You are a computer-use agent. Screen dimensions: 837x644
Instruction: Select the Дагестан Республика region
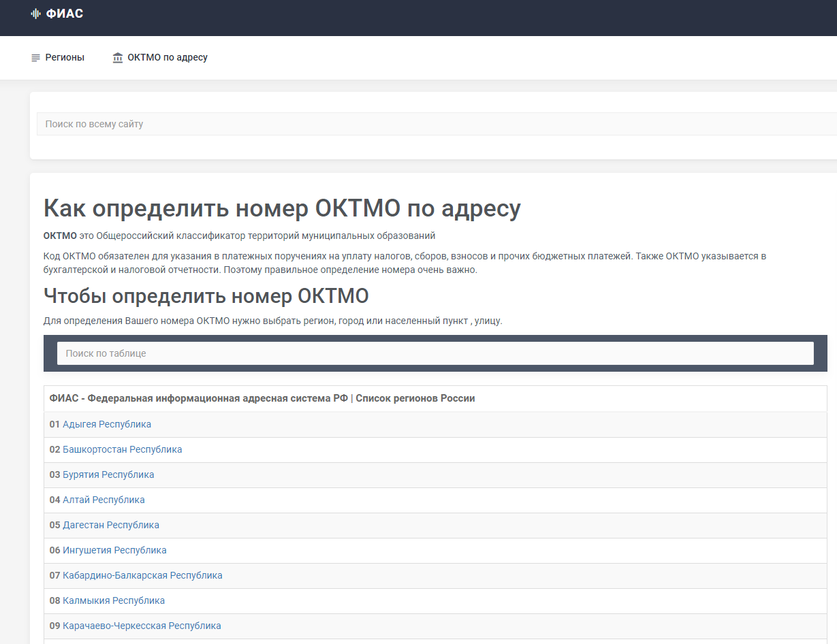coord(110,525)
